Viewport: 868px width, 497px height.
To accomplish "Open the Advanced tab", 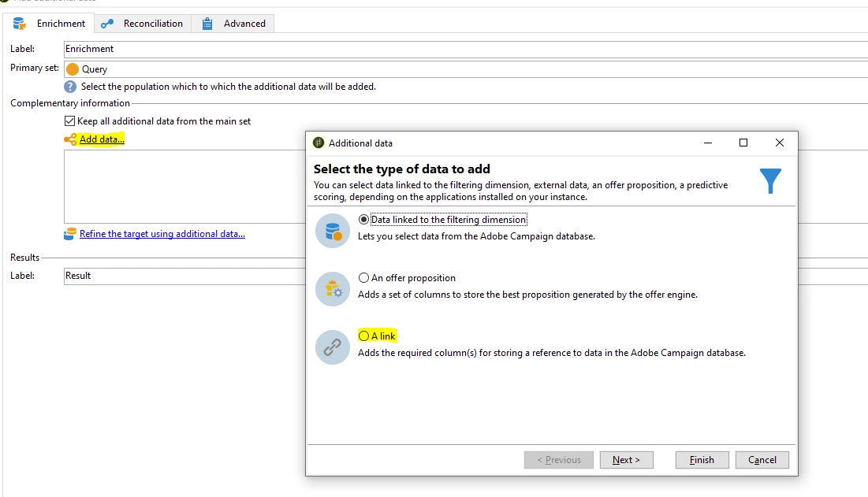I will point(233,23).
